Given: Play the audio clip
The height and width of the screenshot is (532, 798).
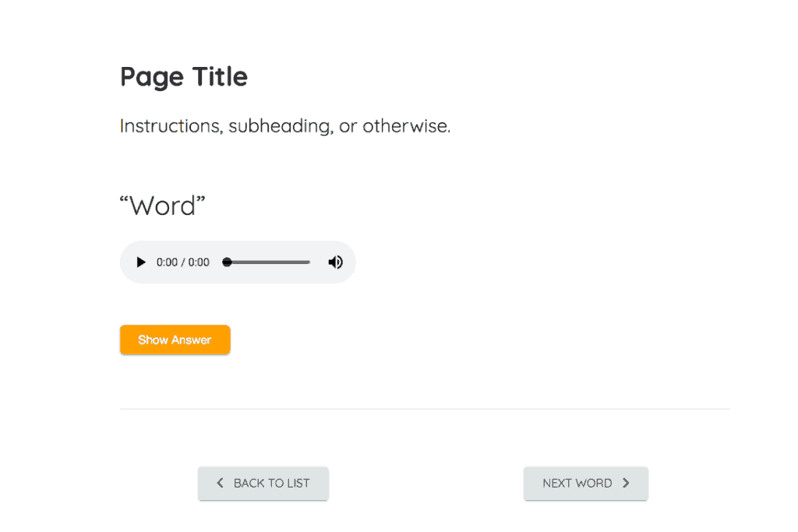Looking at the screenshot, I should pos(141,262).
